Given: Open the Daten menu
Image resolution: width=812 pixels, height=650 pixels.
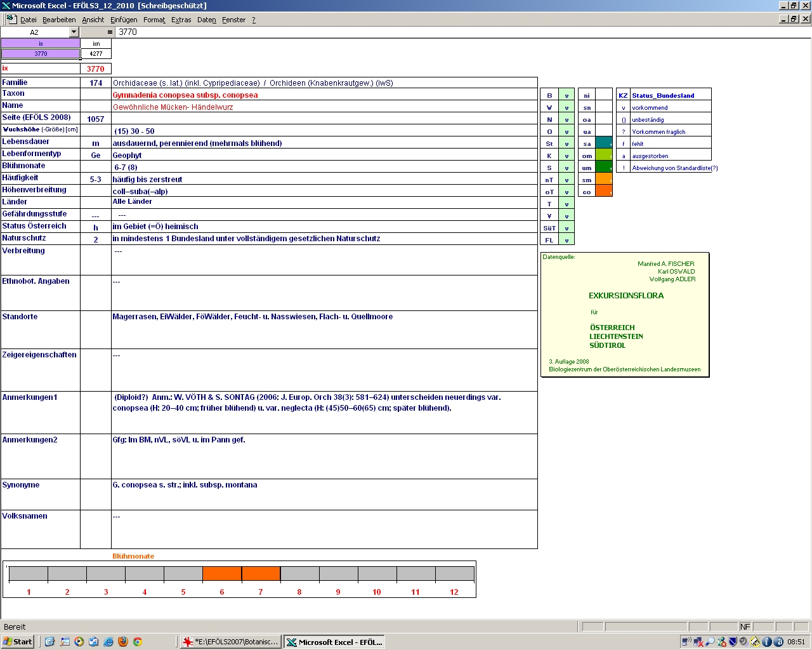Looking at the screenshot, I should (x=207, y=20).
